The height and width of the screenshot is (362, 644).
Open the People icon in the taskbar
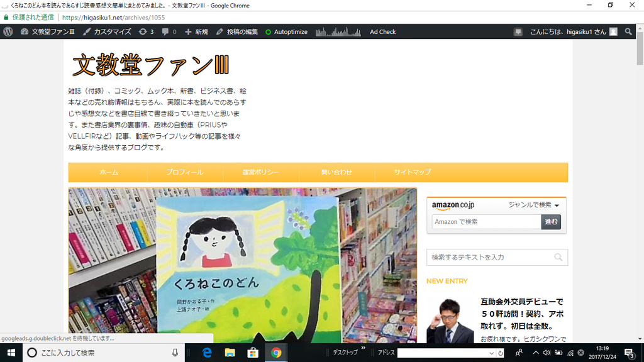pos(519,353)
